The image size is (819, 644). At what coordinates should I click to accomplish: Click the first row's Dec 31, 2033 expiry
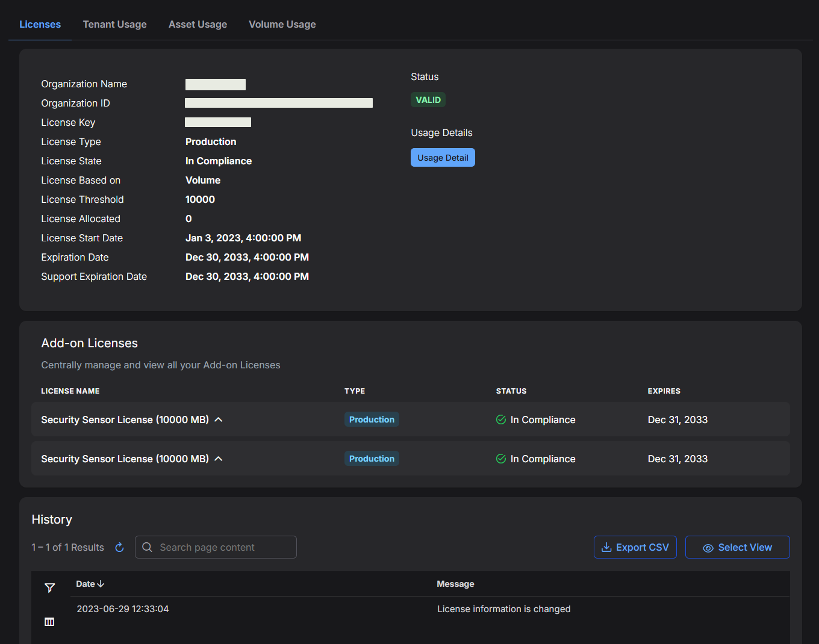click(677, 420)
